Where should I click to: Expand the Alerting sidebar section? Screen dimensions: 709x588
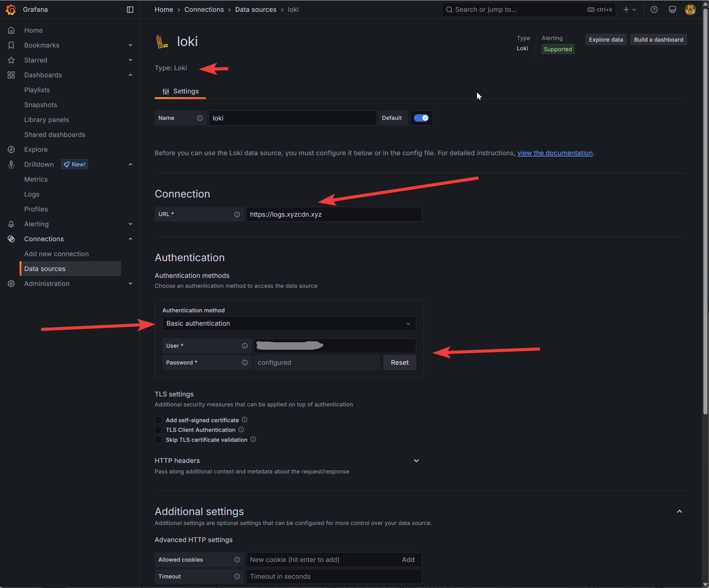(130, 224)
